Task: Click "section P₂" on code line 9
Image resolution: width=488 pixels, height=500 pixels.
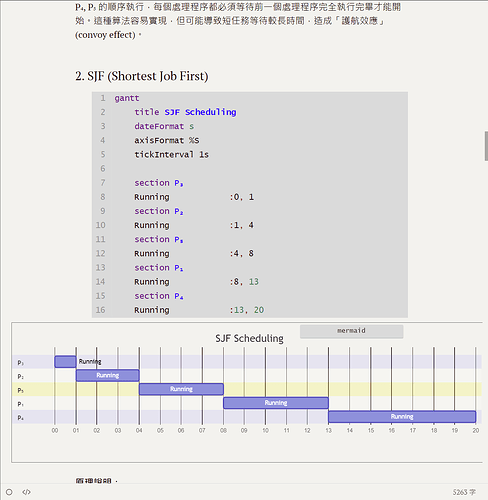Action: coord(159,211)
